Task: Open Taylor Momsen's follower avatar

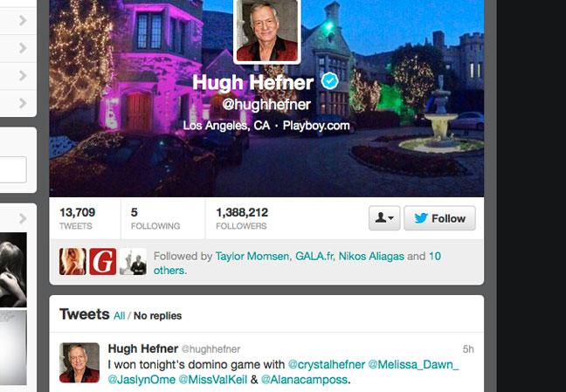Action: pyautogui.click(x=72, y=262)
